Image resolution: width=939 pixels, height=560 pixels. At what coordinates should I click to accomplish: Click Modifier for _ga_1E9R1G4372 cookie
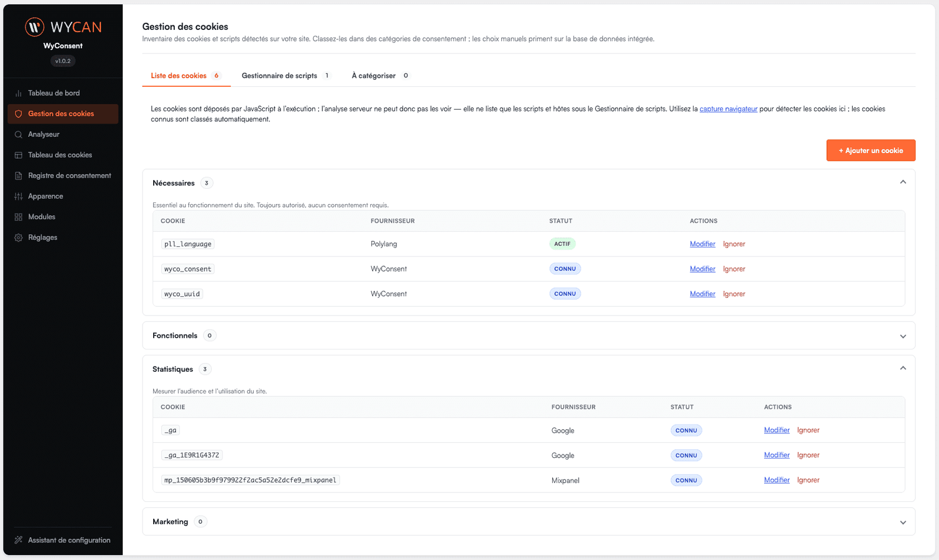(x=777, y=455)
